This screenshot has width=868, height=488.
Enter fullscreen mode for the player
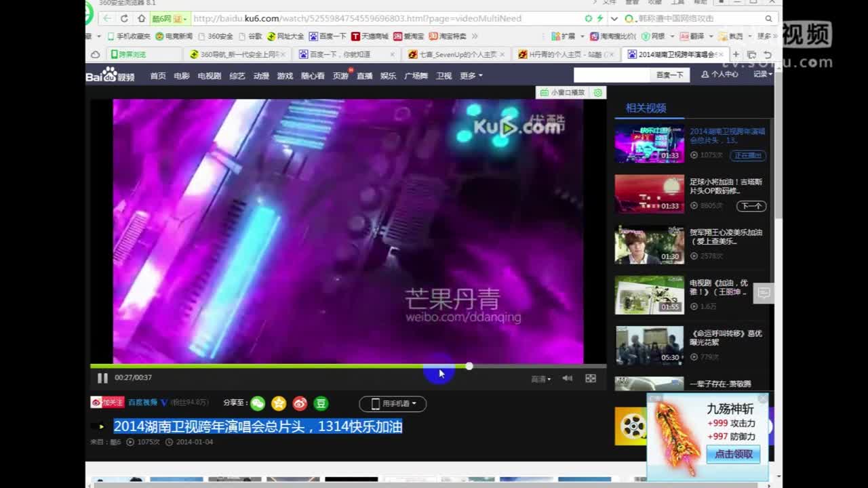coord(591,378)
